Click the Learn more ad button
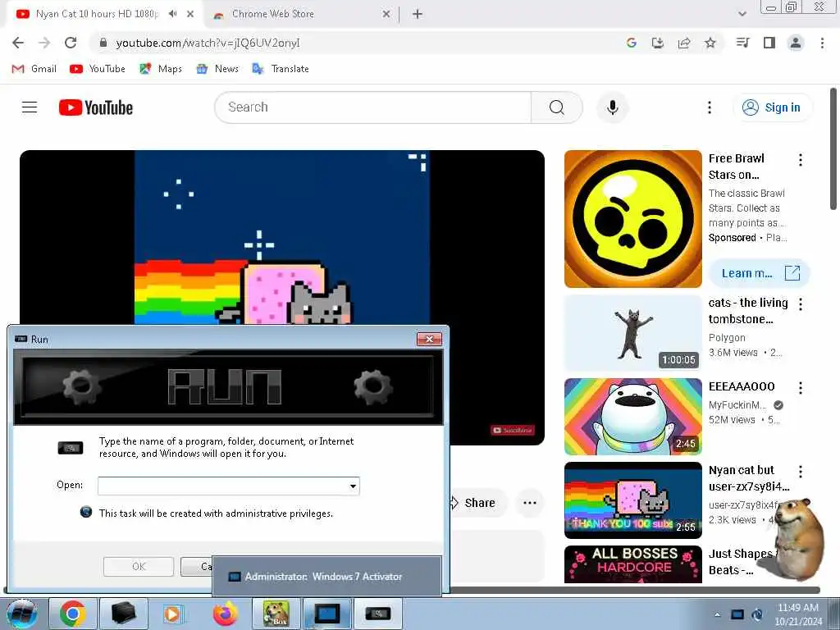 click(759, 273)
